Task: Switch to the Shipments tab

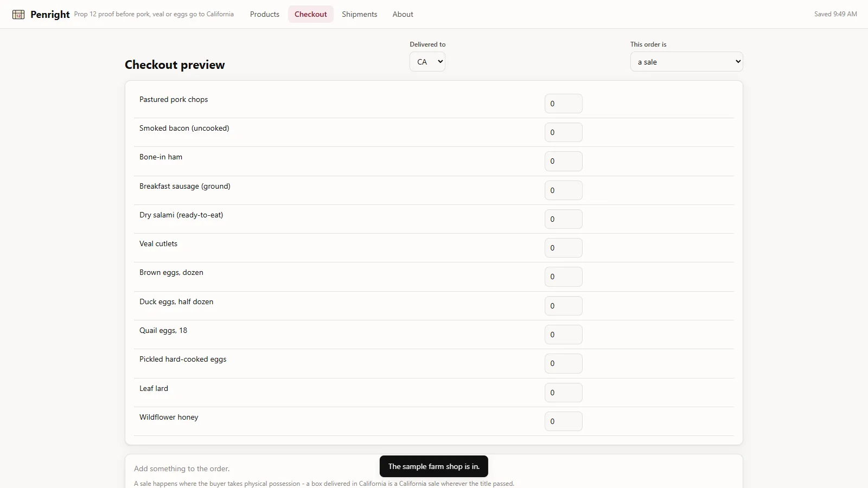Action: pos(360,14)
